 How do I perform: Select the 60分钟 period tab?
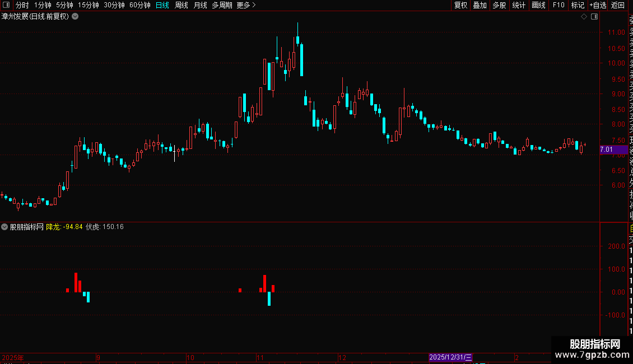[140, 5]
